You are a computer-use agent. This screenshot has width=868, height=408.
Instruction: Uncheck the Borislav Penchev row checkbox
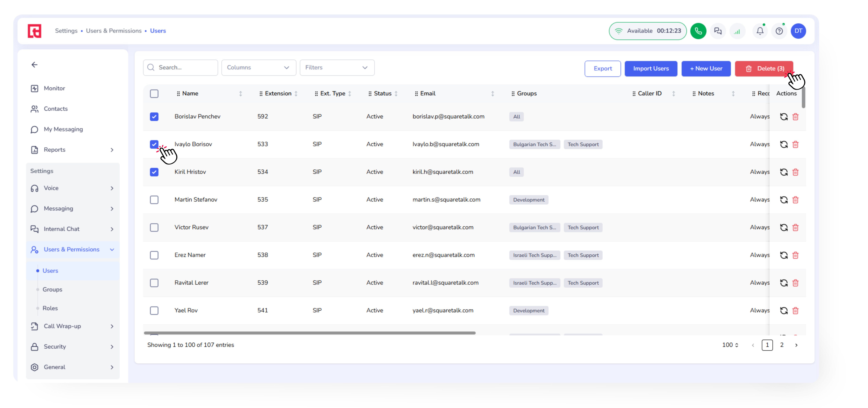click(x=154, y=117)
